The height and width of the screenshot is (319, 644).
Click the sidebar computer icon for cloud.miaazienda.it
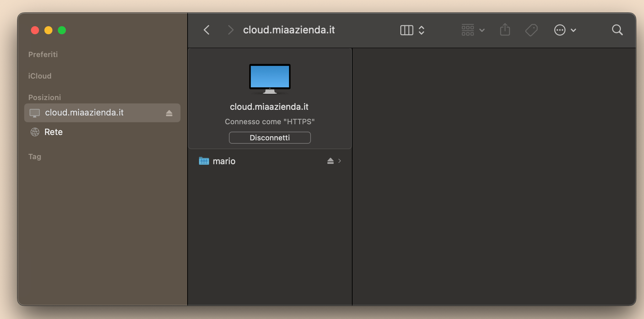(x=35, y=113)
